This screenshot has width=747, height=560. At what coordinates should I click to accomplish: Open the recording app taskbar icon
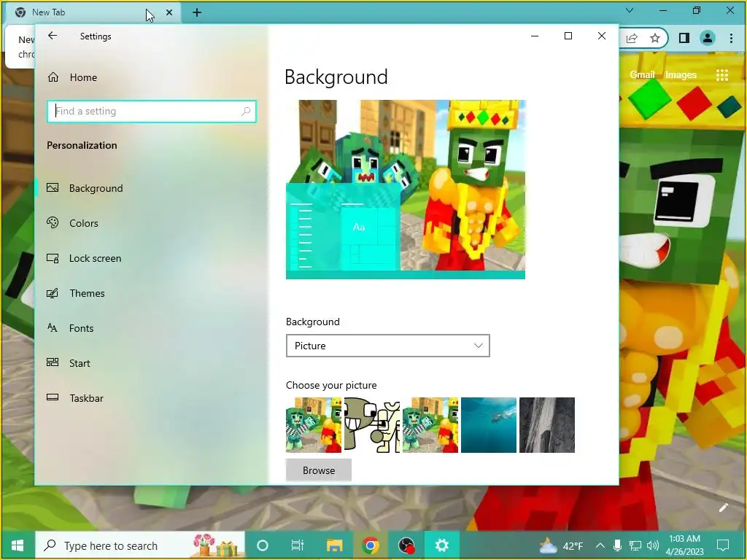(x=406, y=545)
